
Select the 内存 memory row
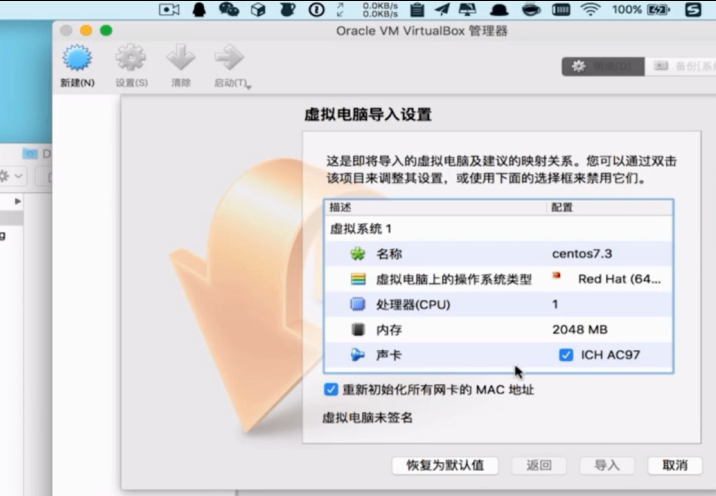(x=499, y=330)
